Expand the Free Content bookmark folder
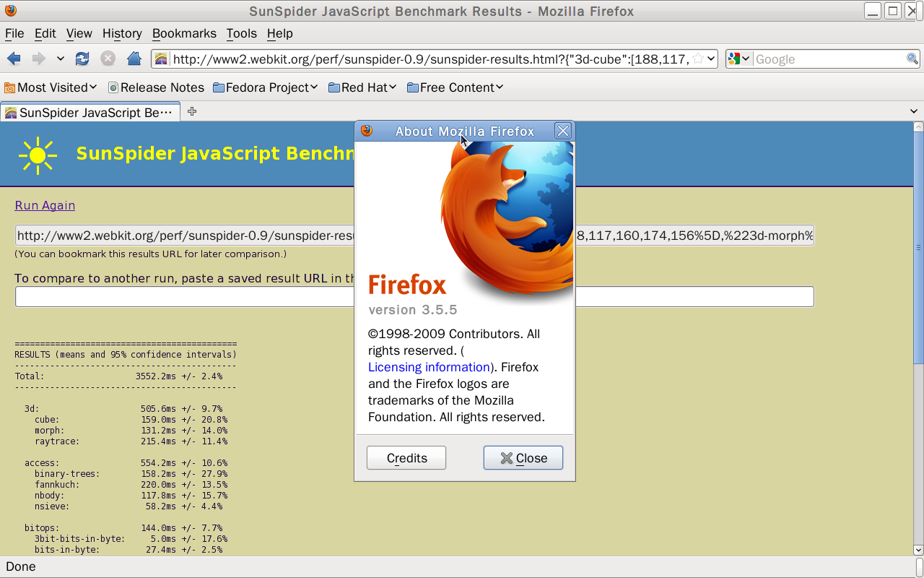The width and height of the screenshot is (924, 578). click(455, 87)
